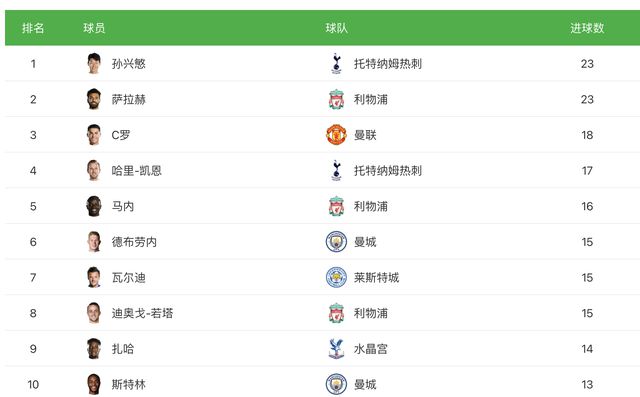
Task: Click Liverpool crest next to 萨拉赫
Action: point(336,99)
